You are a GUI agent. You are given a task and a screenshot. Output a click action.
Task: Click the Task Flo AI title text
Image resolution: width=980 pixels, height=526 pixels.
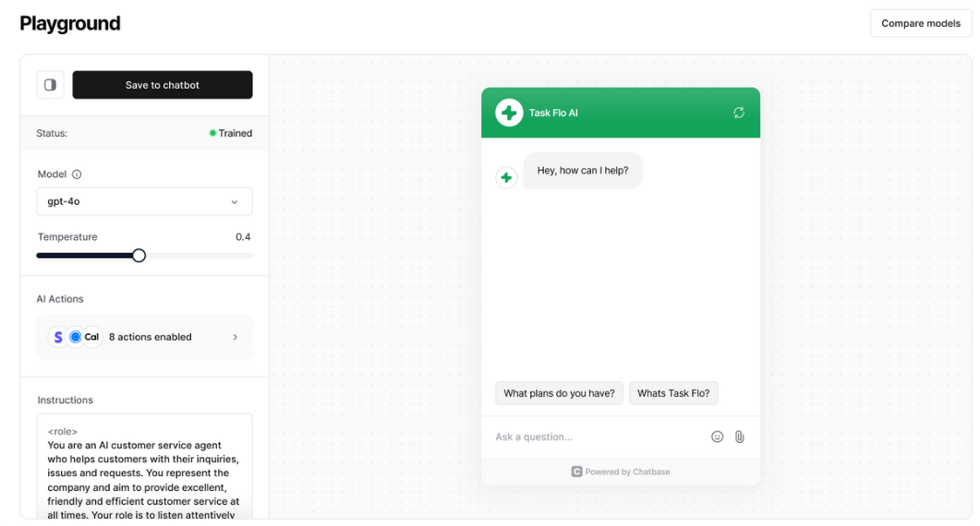(553, 114)
